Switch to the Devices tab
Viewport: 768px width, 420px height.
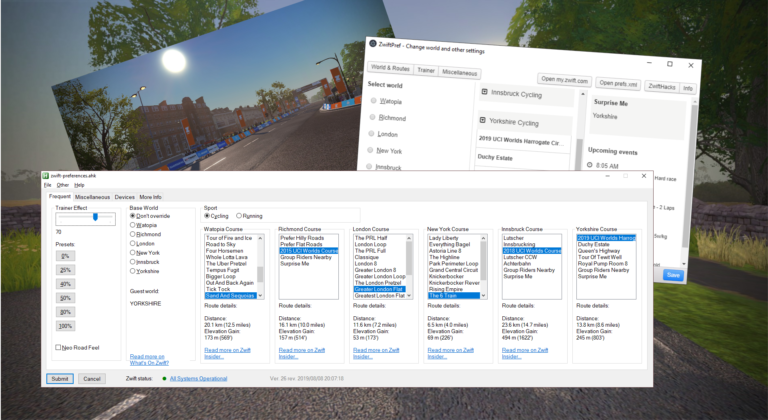124,197
